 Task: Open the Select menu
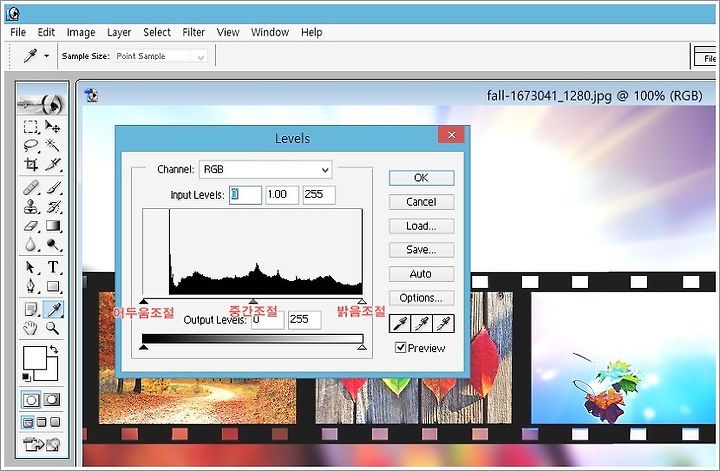click(x=157, y=32)
